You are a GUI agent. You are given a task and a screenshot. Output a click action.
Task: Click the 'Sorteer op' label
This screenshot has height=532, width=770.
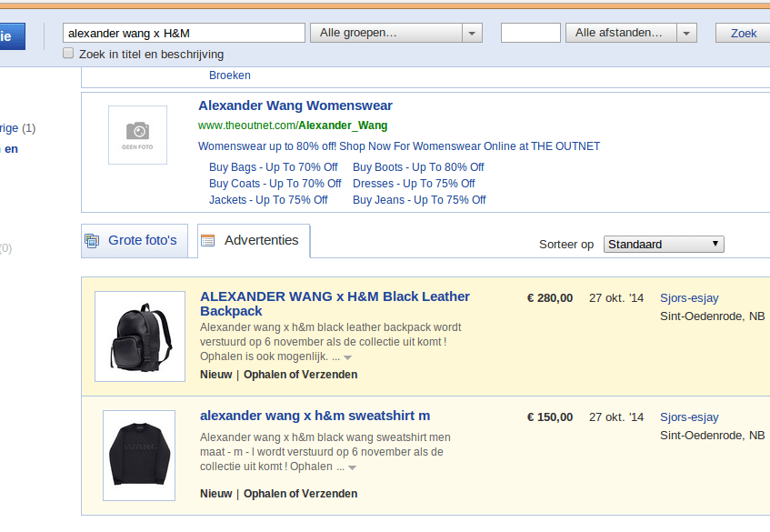[x=566, y=245]
